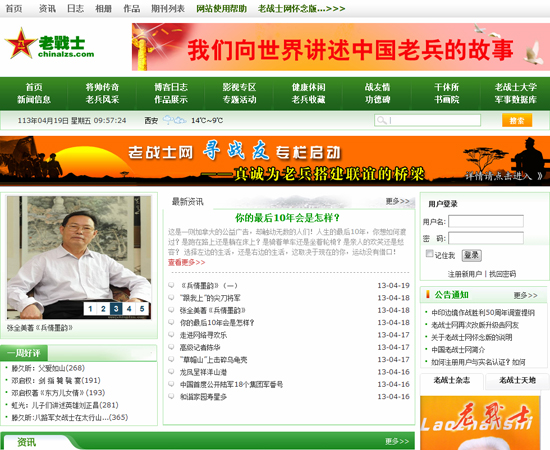The image size is (550, 450).
Task: Select 军事数据库 in green navigation
Action: [x=516, y=100]
